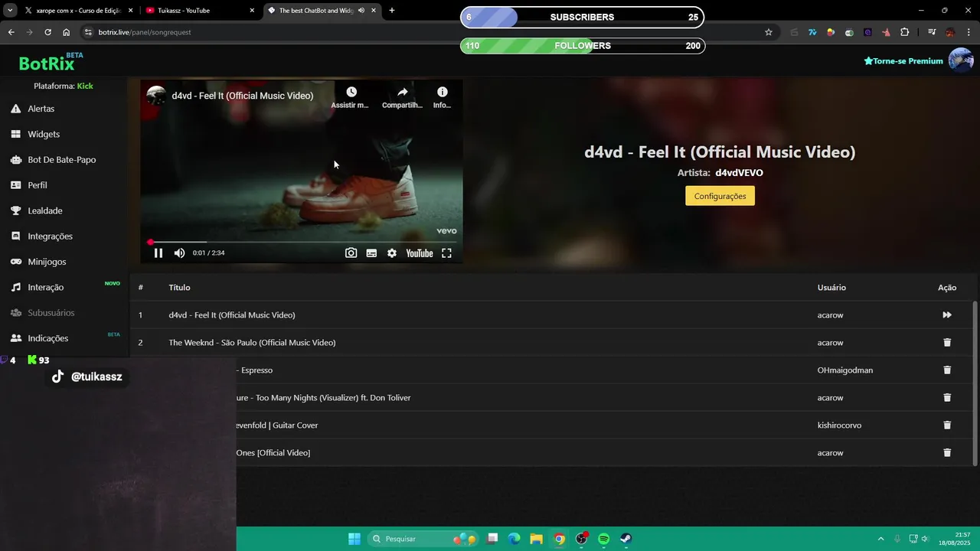The image size is (980, 551).
Task: Toggle video subtitles/captions
Action: tap(371, 253)
